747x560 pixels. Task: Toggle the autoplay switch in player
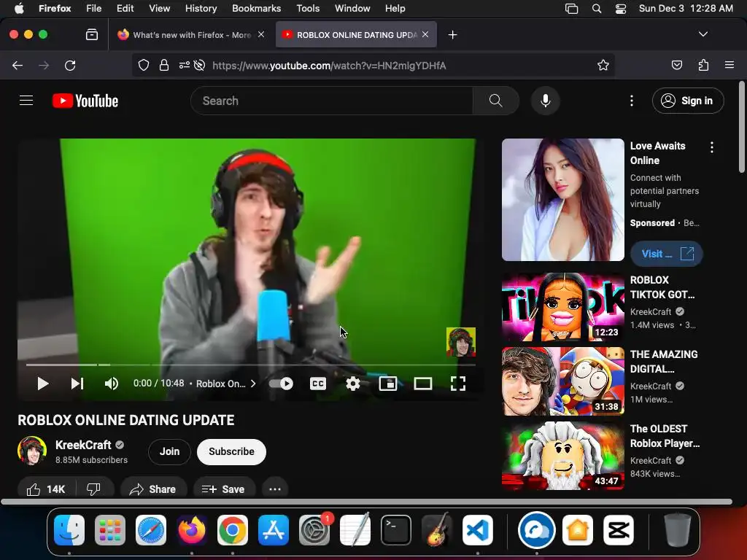click(x=281, y=384)
